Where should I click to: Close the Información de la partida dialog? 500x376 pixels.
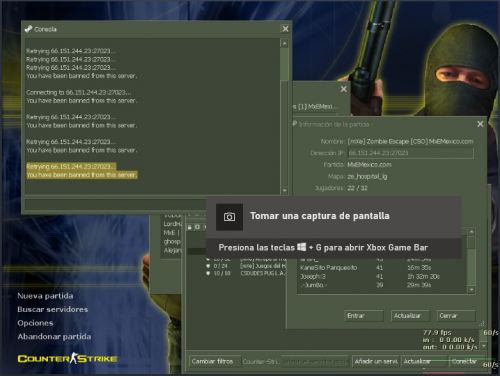click(480, 124)
